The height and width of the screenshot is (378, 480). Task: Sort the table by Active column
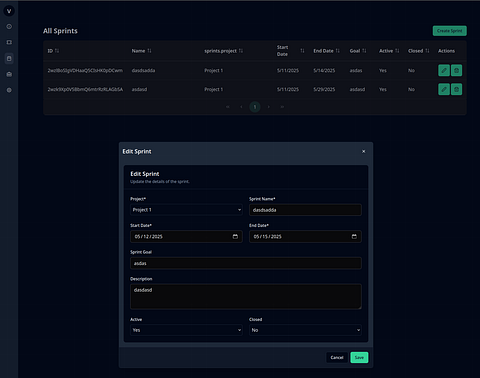(397, 51)
